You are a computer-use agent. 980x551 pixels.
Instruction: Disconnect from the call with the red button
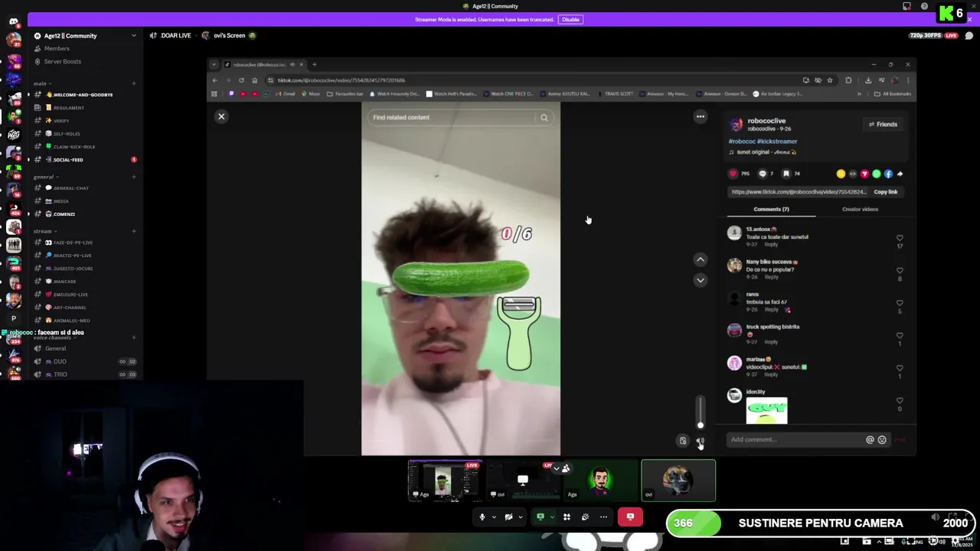pos(630,517)
